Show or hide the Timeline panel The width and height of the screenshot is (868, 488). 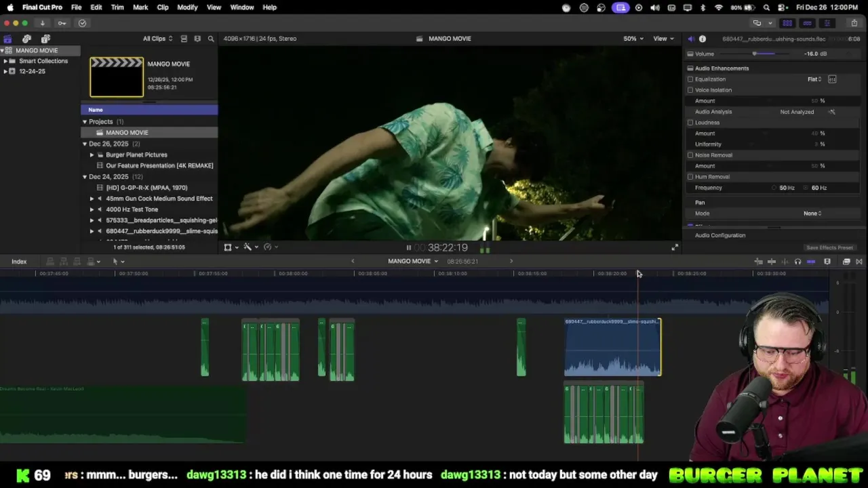coord(807,23)
